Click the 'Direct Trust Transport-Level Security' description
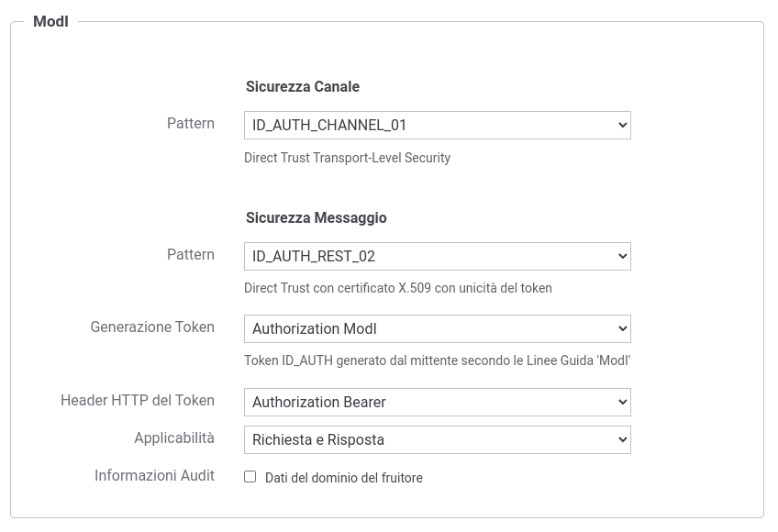Image resolution: width=778 pixels, height=532 pixels. (347, 158)
